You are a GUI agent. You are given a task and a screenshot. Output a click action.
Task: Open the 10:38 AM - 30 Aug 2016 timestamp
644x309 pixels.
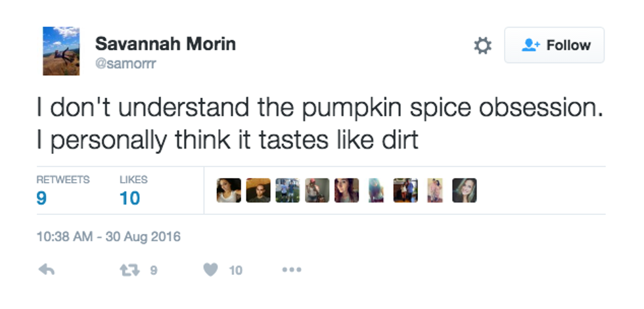108,237
